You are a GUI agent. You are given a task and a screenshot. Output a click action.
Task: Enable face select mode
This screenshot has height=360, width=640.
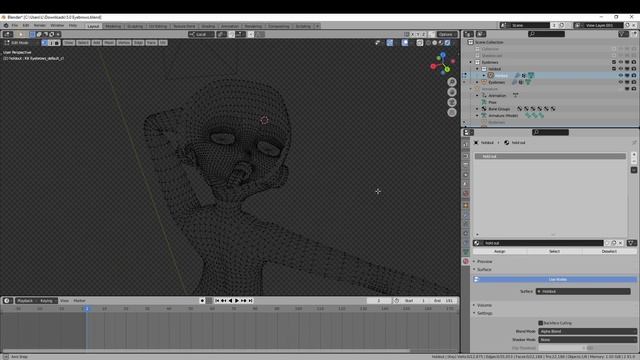57,42
